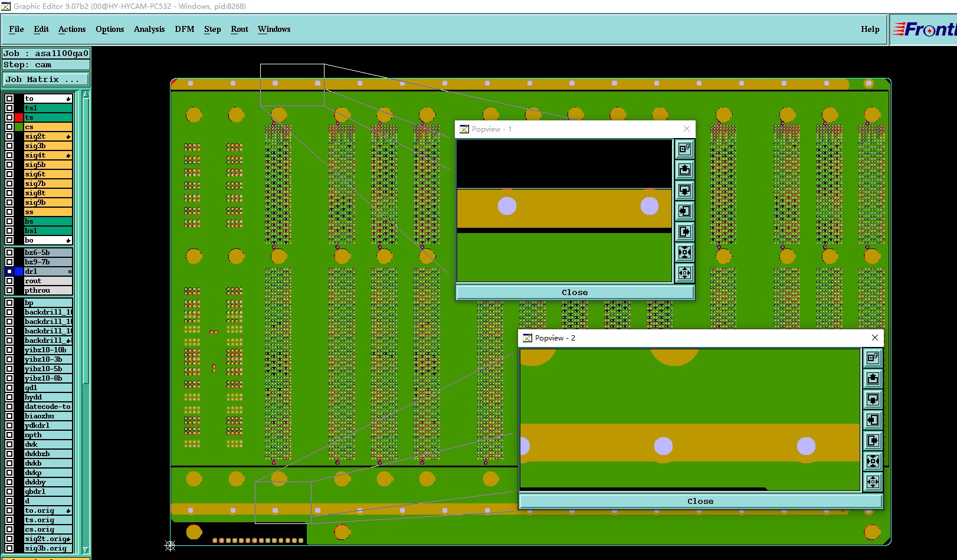Open the DFM menu
Screen dimensions: 957x560
185,29
